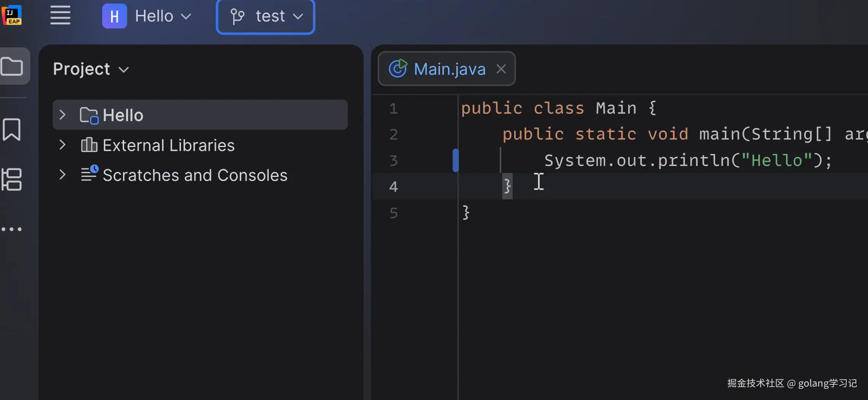
Task: Show more tool windows ellipsis
Action: pos(12,229)
